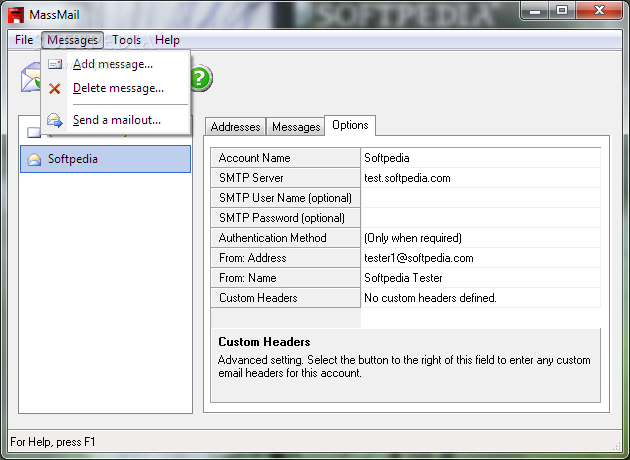
Task: Select 'Authentication Method' property label
Action: click(x=285, y=238)
